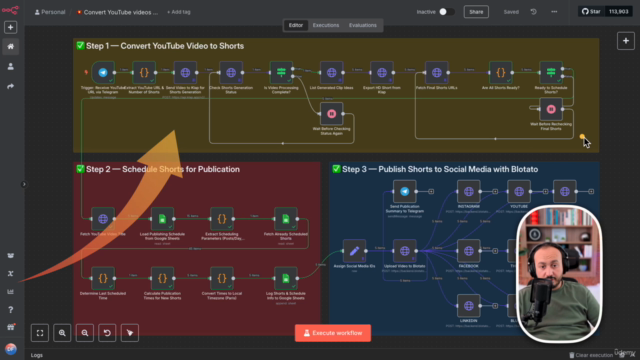Select the Convert Times to Local Timezone node
Image resolution: width=640 pixels, height=360 pixels.
(x=222, y=278)
